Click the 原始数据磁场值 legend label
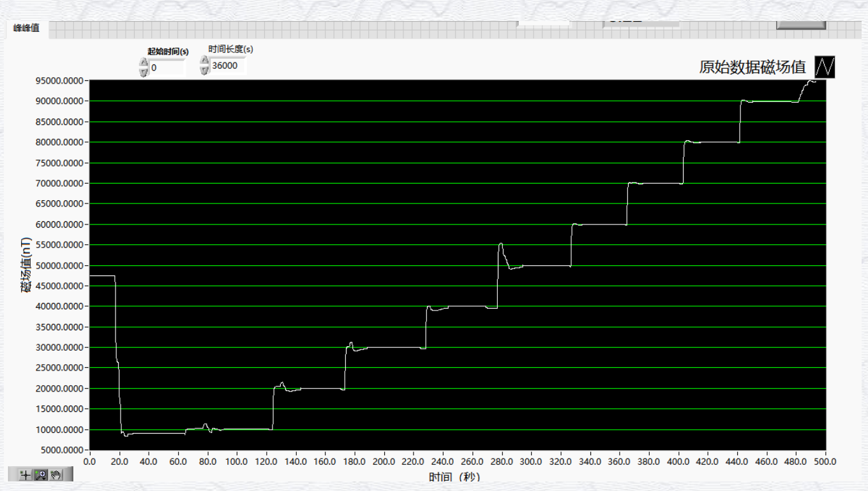 (x=752, y=67)
